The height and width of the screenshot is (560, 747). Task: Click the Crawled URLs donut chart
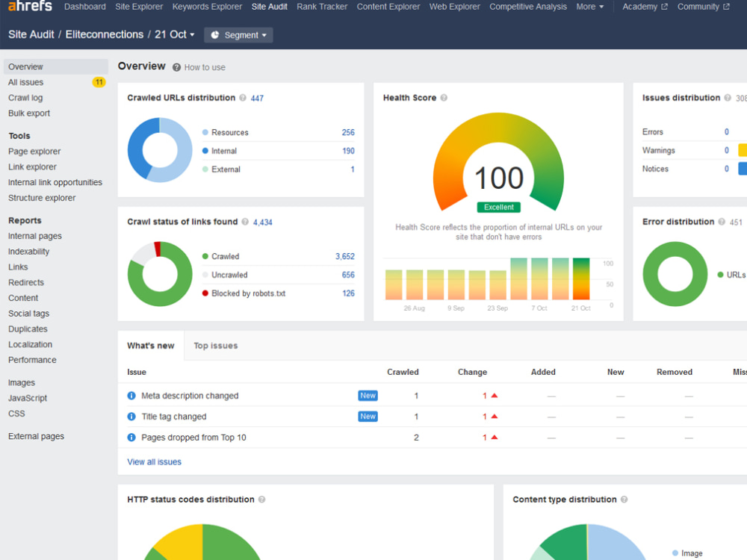[160, 150]
